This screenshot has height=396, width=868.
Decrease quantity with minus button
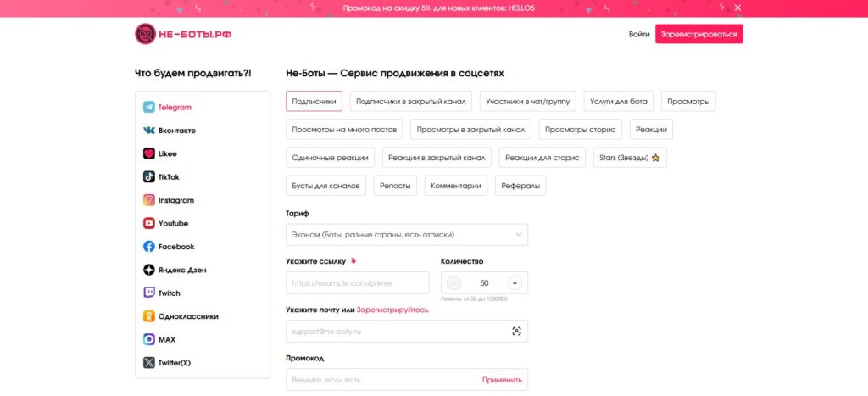coord(454,283)
